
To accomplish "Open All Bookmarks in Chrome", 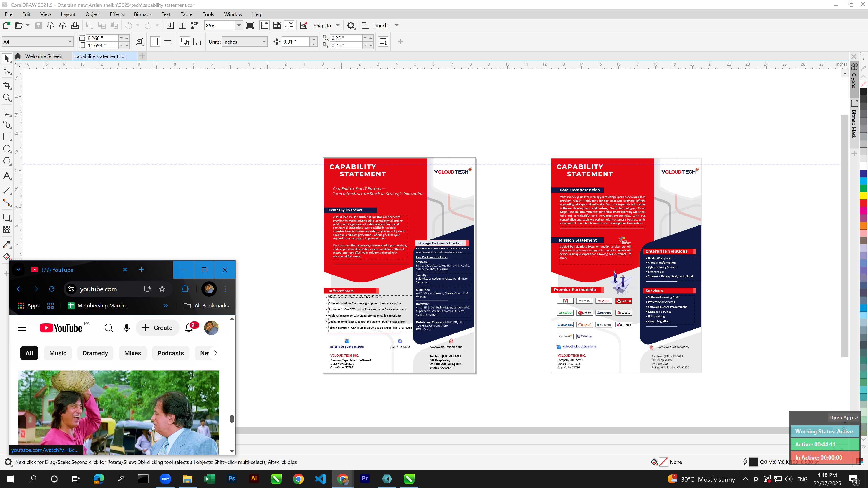I will point(206,305).
